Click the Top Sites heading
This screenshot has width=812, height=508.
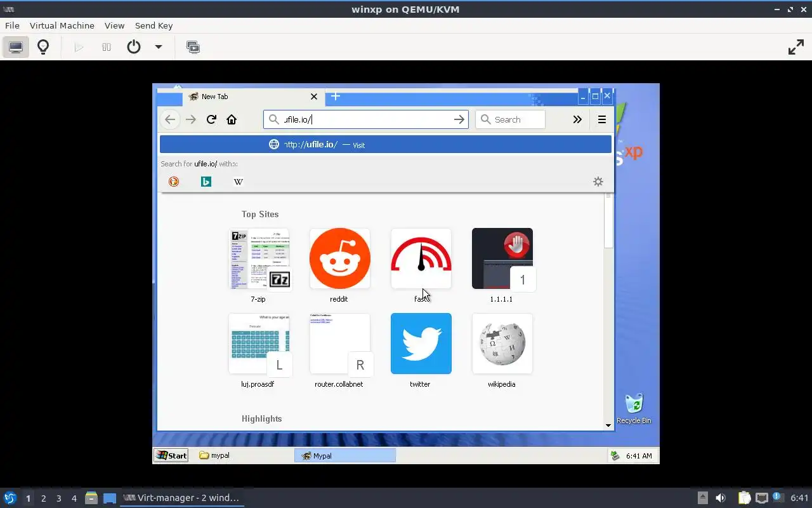pyautogui.click(x=260, y=214)
